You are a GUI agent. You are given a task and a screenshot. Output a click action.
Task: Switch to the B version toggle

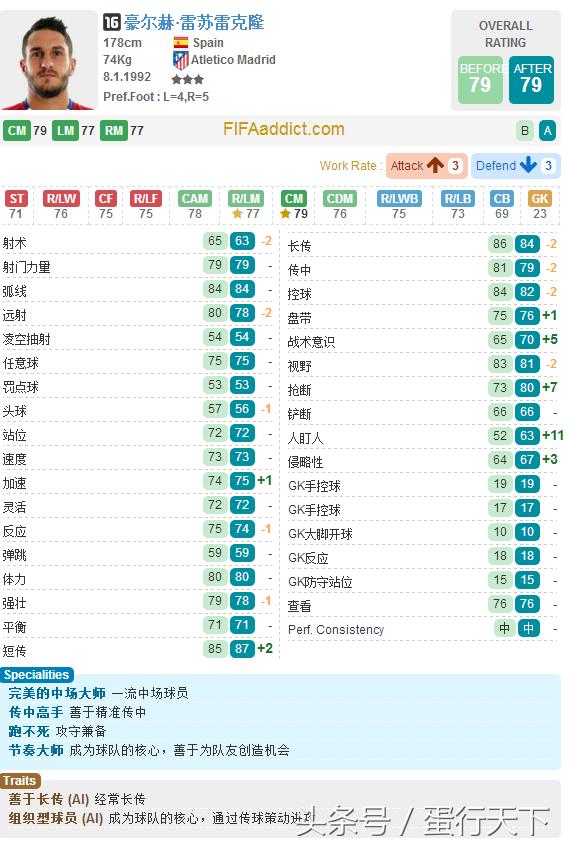[x=525, y=130]
